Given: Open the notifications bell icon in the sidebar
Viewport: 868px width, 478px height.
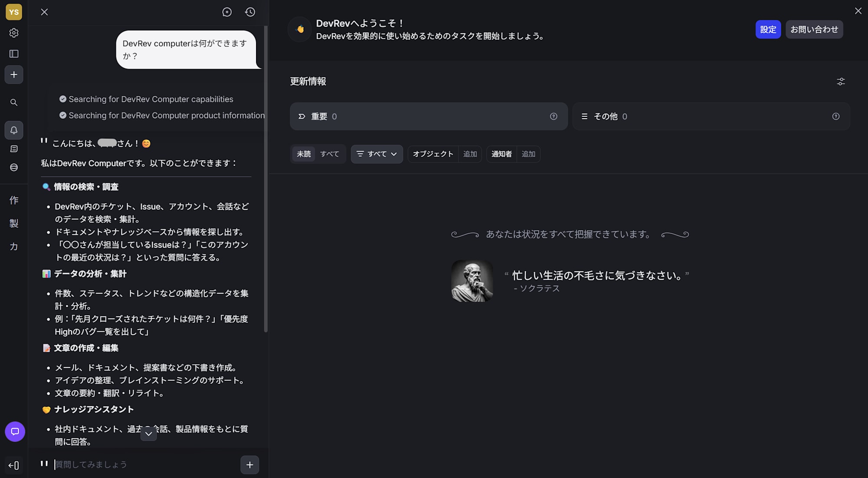Looking at the screenshot, I should [14, 130].
